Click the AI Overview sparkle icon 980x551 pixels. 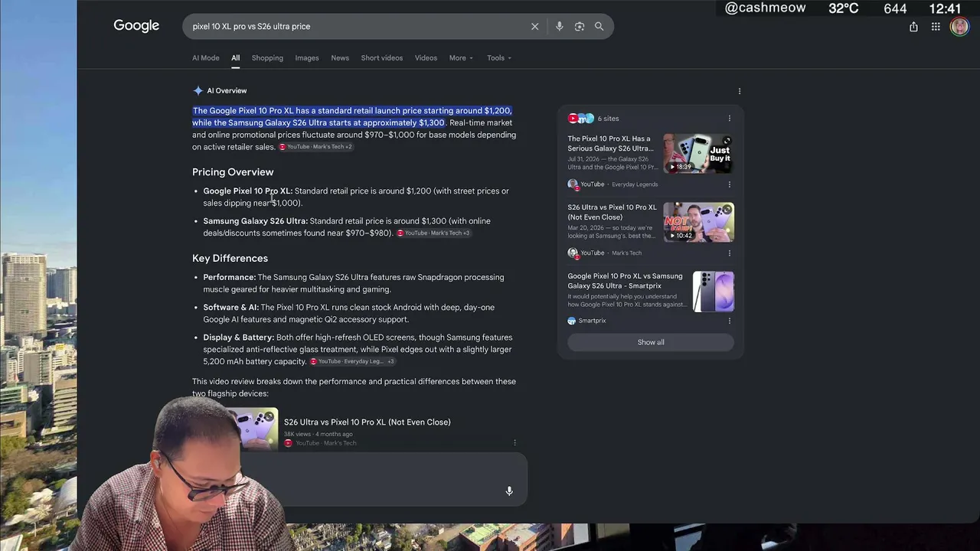click(x=198, y=90)
